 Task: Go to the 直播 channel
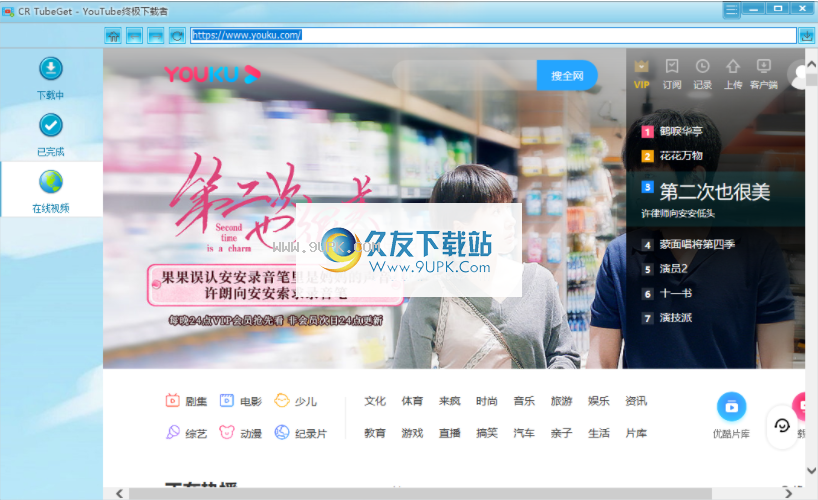450,433
